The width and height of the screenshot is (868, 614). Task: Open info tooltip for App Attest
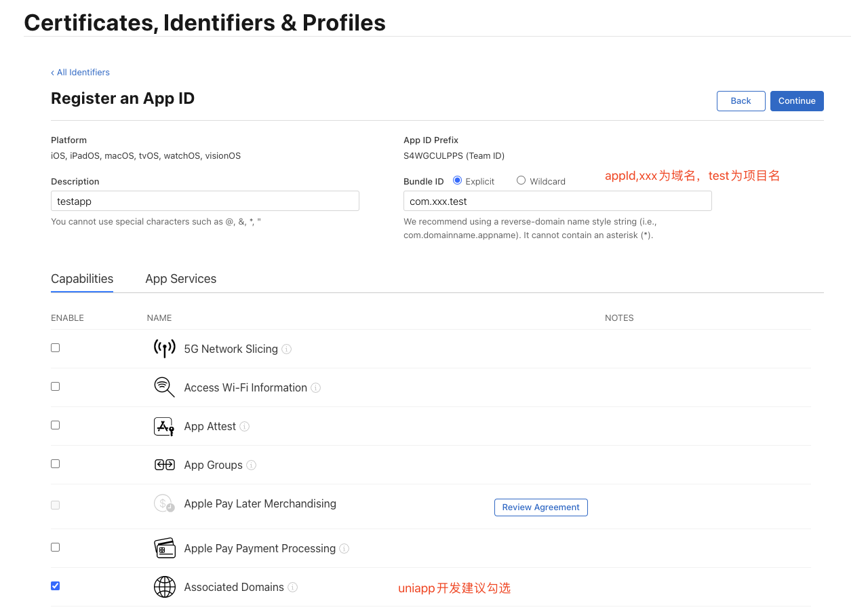tap(245, 427)
